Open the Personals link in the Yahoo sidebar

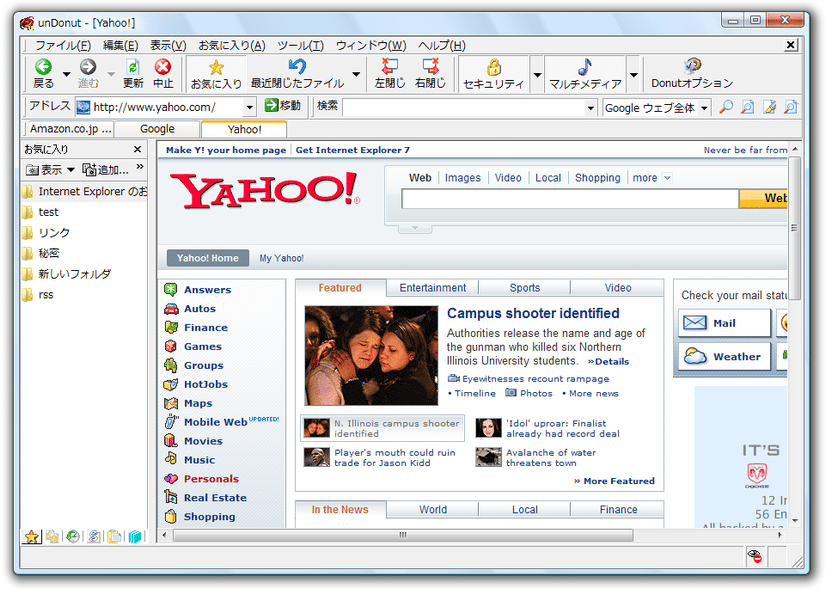tap(211, 479)
